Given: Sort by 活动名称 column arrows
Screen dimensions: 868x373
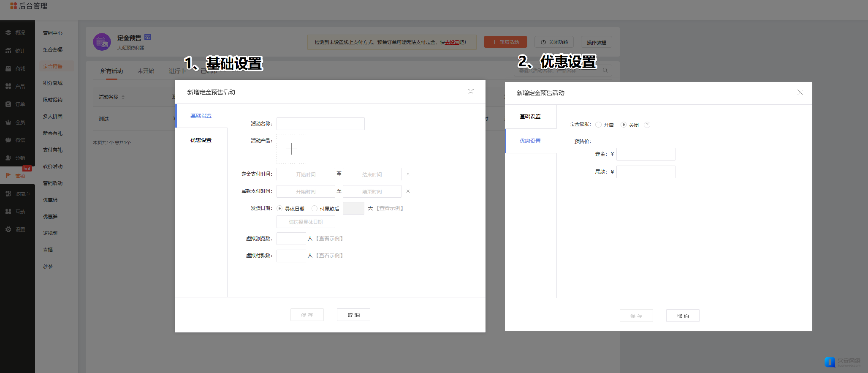Looking at the screenshot, I should 123,97.
